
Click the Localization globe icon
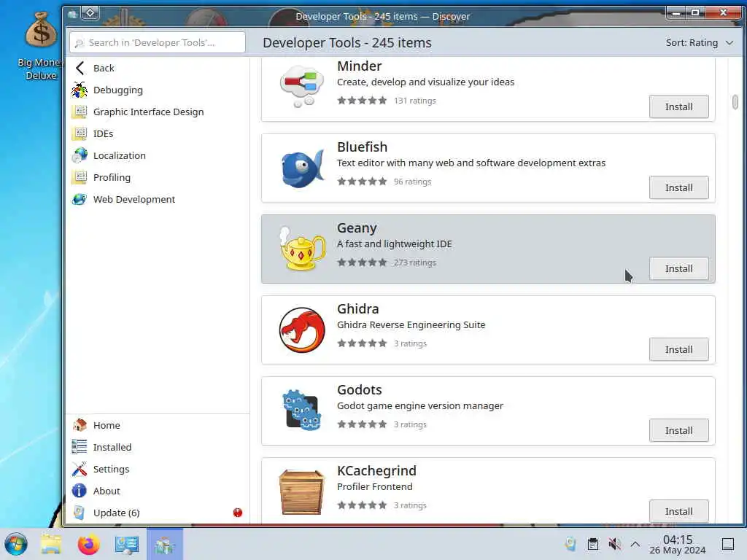(x=80, y=156)
